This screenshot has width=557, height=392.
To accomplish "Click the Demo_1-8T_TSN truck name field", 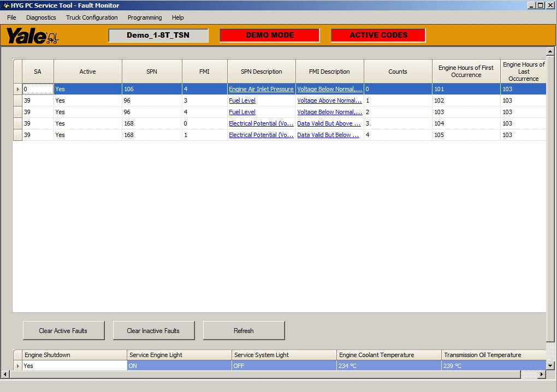I will (x=158, y=35).
